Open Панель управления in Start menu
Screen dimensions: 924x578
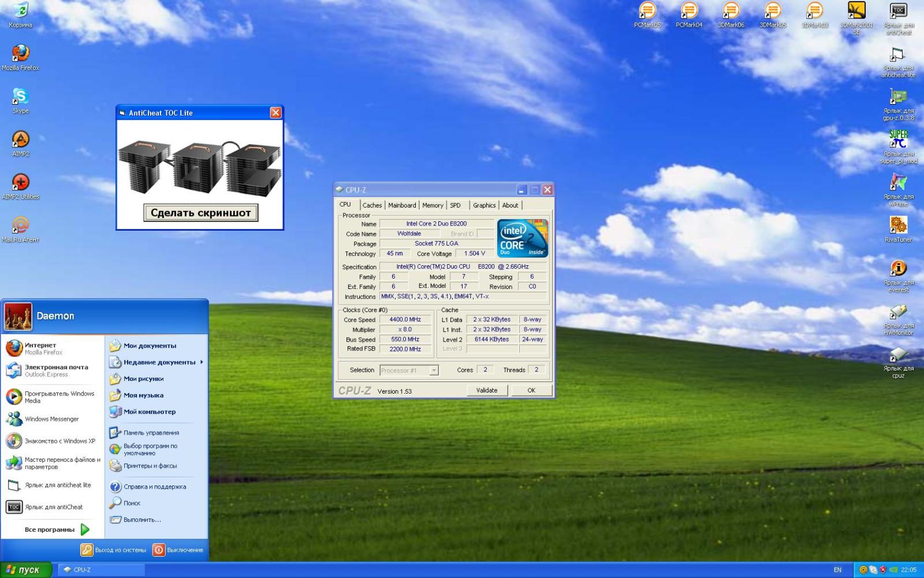click(x=156, y=432)
